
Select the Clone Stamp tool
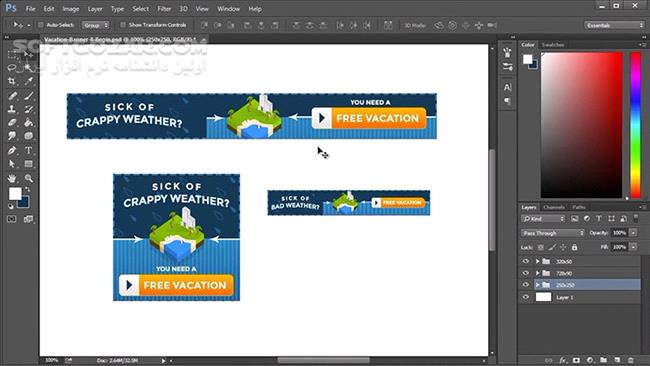12,109
